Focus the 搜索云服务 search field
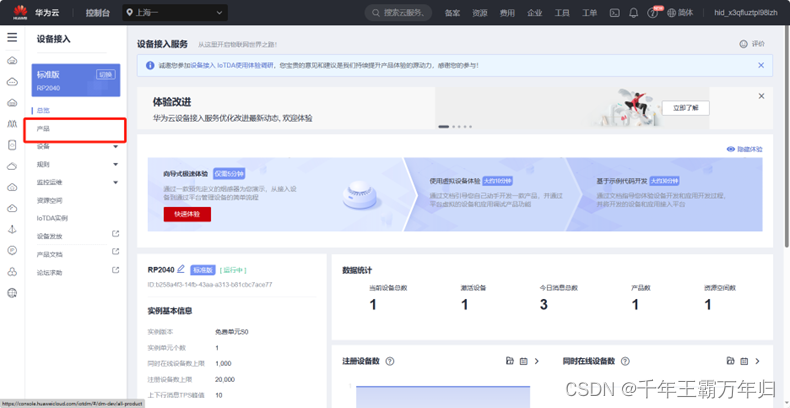Image resolution: width=790 pixels, height=408 pixels. point(398,13)
